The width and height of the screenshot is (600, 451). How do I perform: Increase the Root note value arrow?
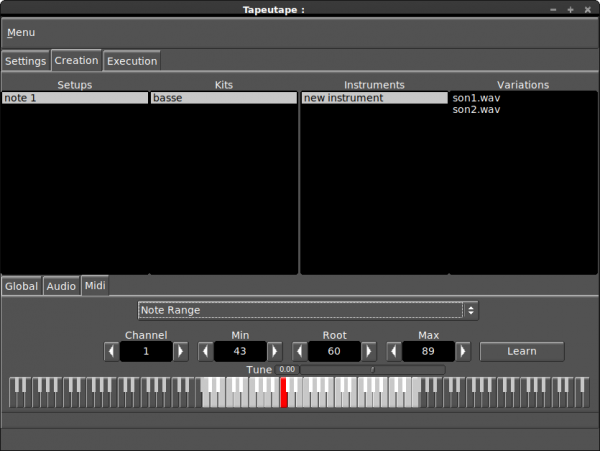coord(369,352)
